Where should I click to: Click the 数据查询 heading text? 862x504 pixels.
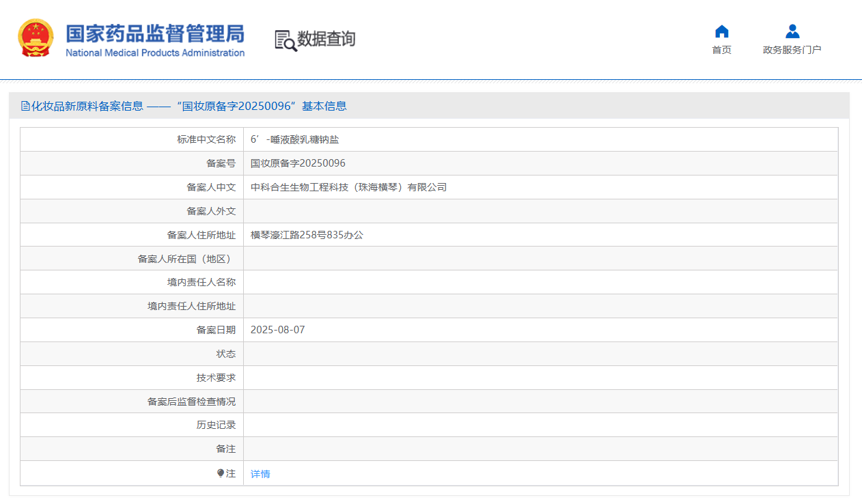click(326, 39)
